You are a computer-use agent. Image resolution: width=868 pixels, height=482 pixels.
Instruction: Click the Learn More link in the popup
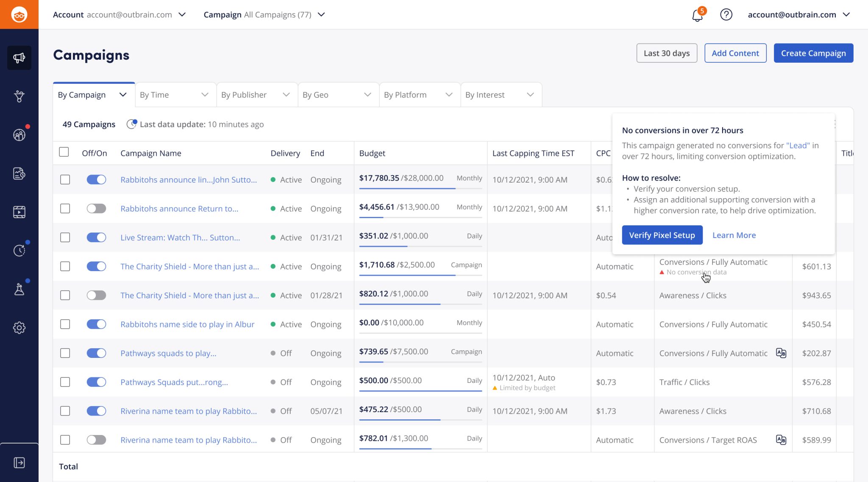point(734,235)
